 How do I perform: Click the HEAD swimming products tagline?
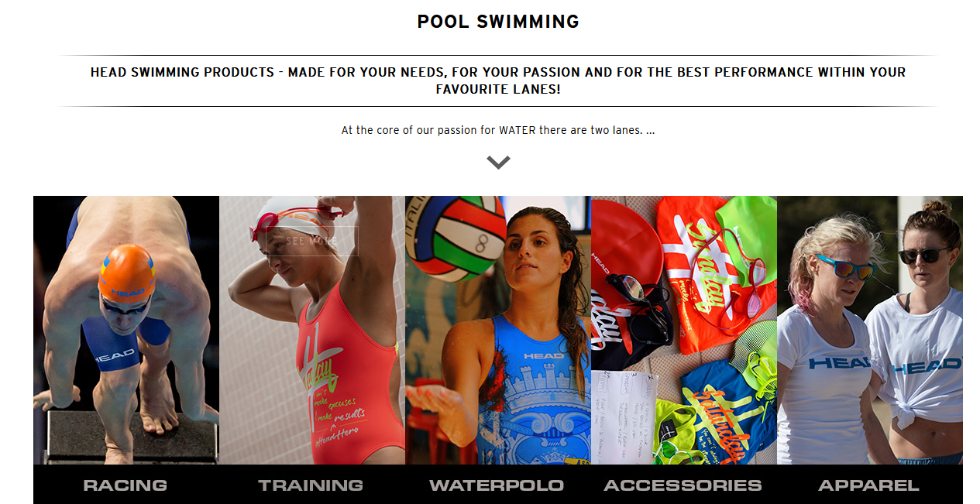(498, 81)
